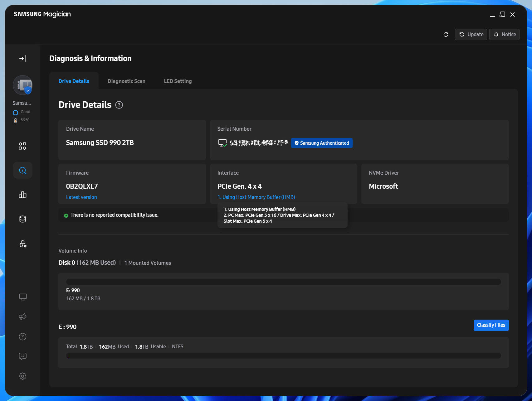Open the help question mark sidebar icon
532x401 pixels.
pos(22,336)
